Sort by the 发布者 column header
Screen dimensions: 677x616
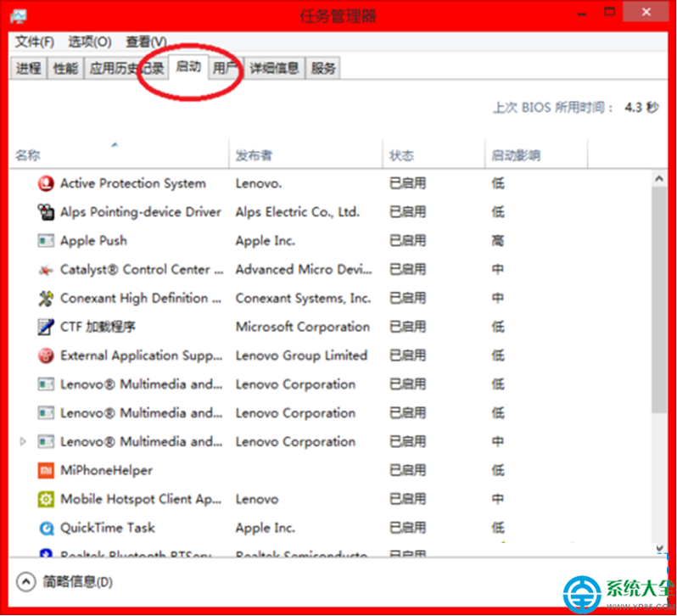(x=305, y=155)
